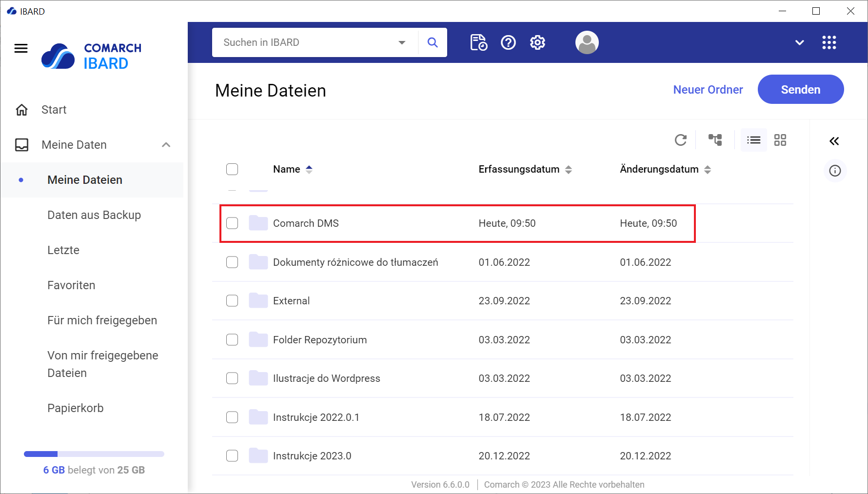Click the user avatar icon
This screenshot has height=494, width=868.
pyautogui.click(x=587, y=42)
